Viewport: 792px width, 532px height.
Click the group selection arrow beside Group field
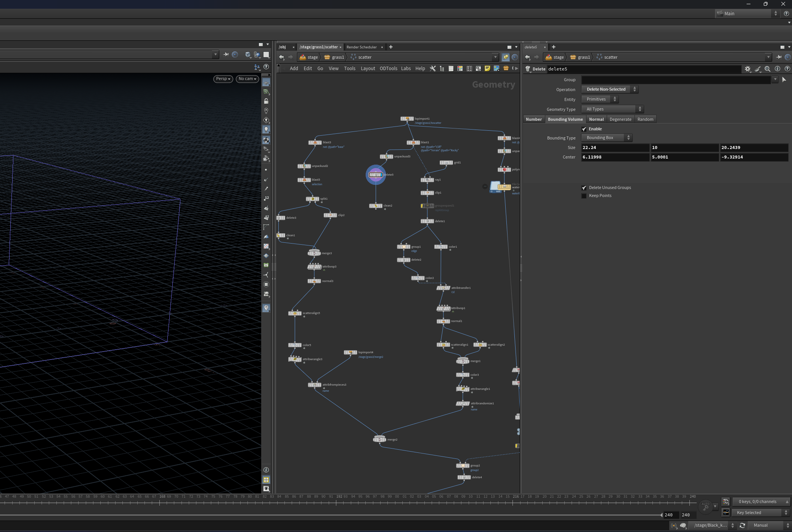pos(784,80)
